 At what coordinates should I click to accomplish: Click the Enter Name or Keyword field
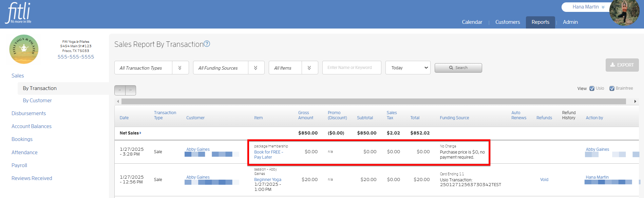[352, 68]
